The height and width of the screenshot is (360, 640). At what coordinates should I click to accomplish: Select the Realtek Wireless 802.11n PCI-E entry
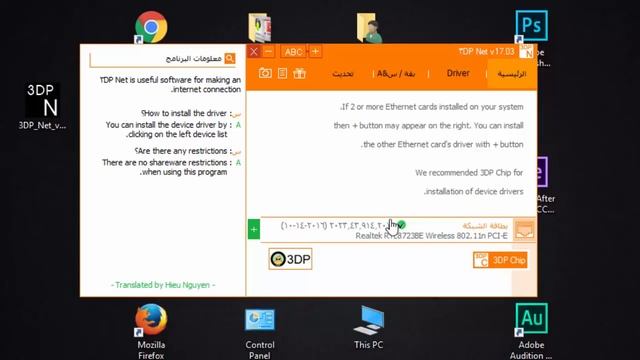point(431,236)
